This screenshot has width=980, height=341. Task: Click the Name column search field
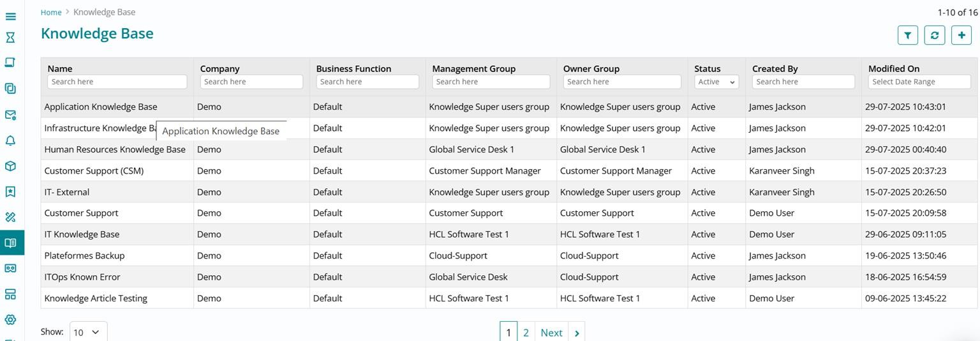(x=117, y=82)
